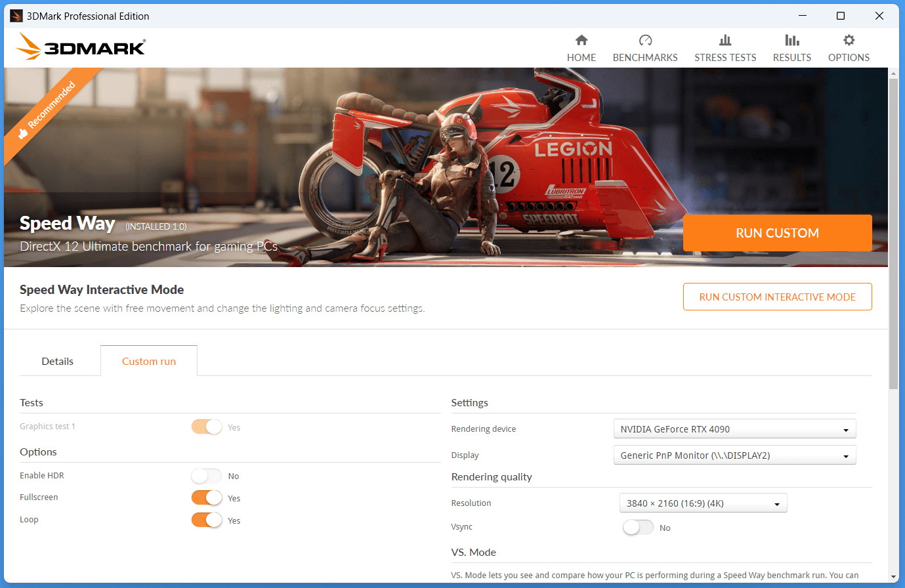Click the Enable HDR label
Image resolution: width=905 pixels, height=588 pixels.
tap(42, 475)
